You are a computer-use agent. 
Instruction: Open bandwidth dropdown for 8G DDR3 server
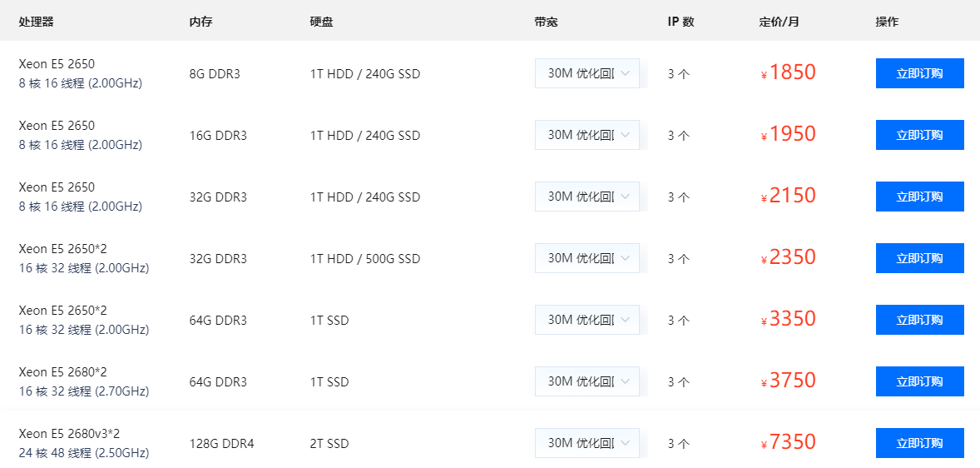tap(587, 73)
